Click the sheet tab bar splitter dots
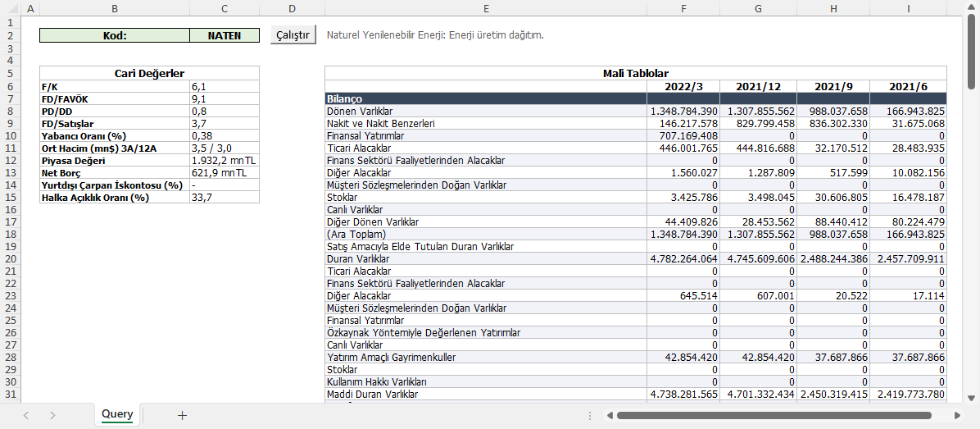The width and height of the screenshot is (980, 429). tap(589, 415)
